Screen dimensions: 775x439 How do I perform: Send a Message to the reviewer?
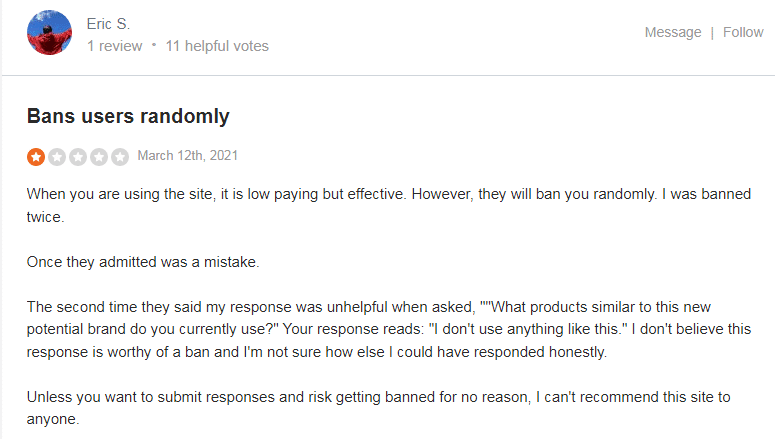(x=673, y=32)
